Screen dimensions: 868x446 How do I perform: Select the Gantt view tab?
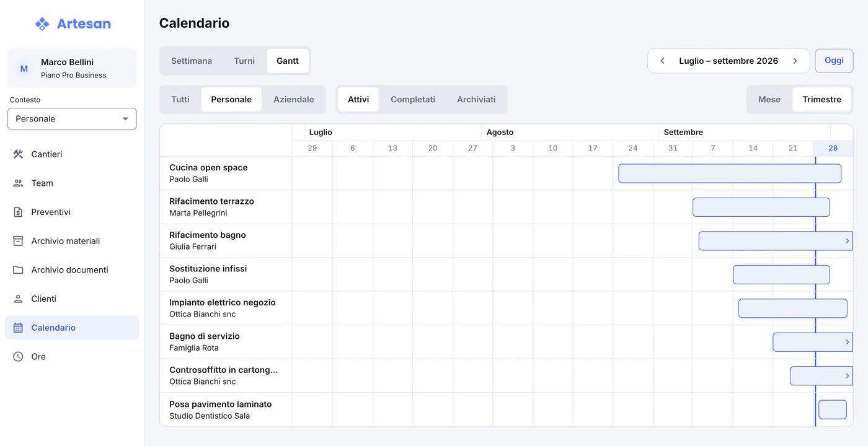[288, 61]
